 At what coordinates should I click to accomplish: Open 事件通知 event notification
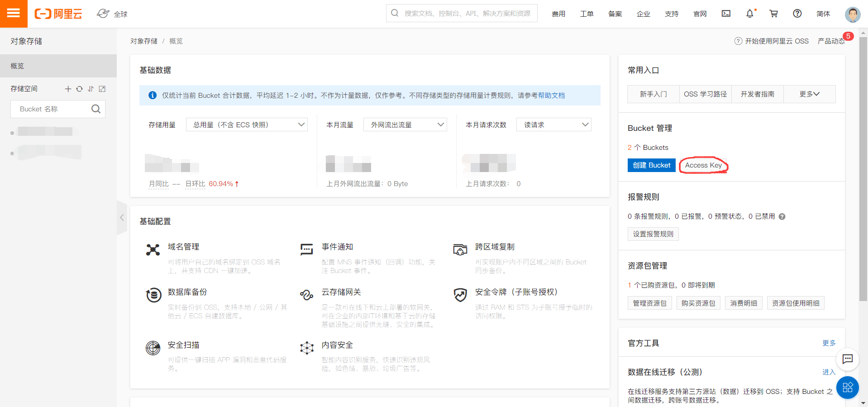(x=337, y=247)
